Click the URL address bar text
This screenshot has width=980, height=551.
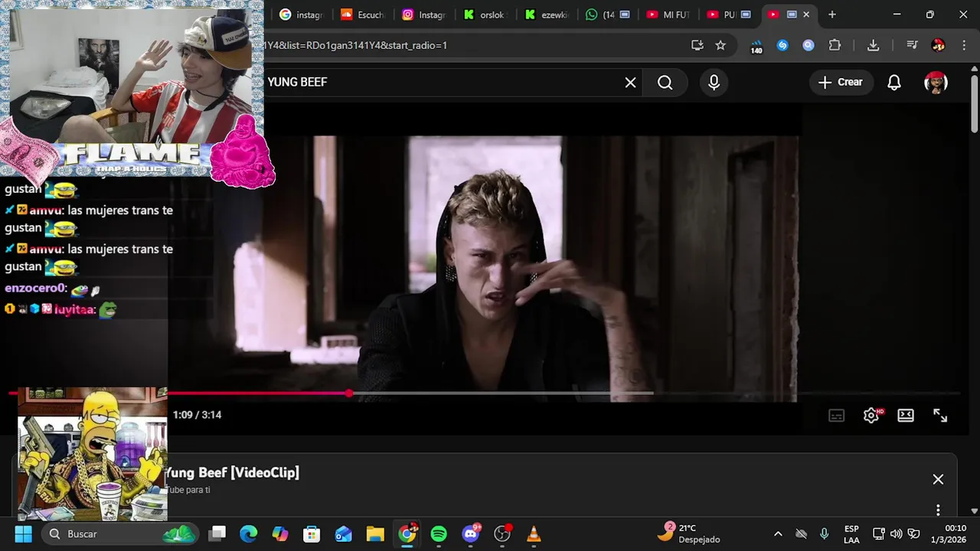tap(356, 45)
